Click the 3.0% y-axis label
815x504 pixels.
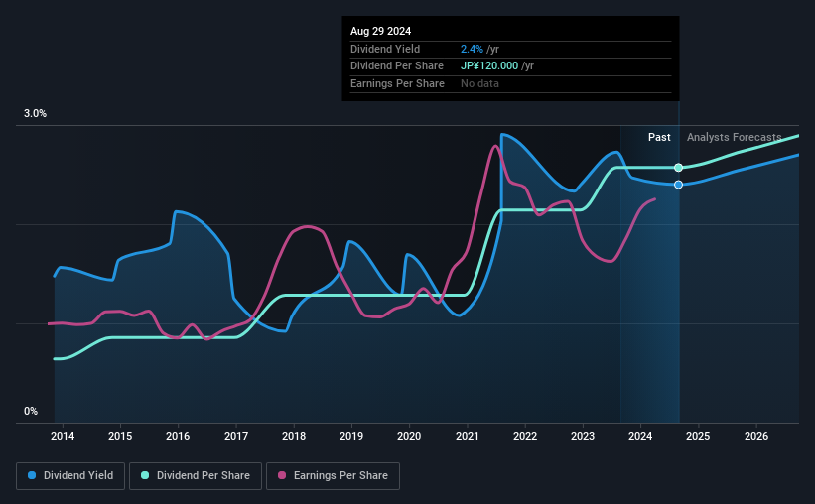pyautogui.click(x=35, y=114)
